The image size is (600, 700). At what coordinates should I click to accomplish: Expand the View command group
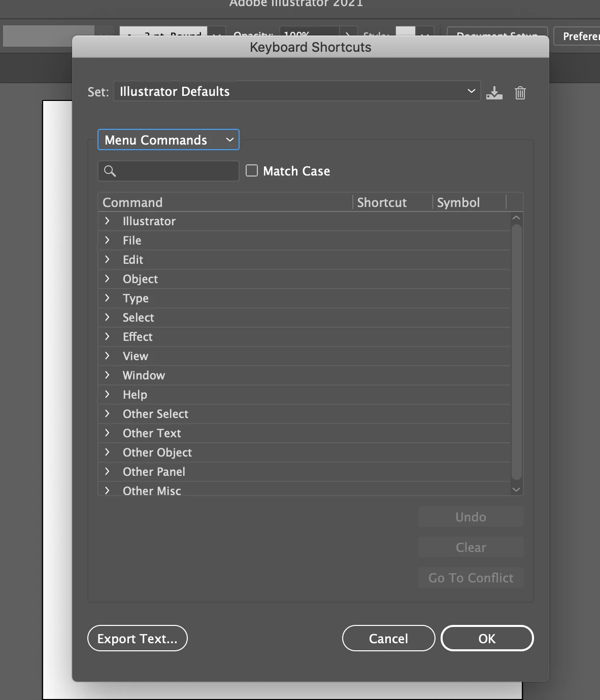(x=107, y=356)
